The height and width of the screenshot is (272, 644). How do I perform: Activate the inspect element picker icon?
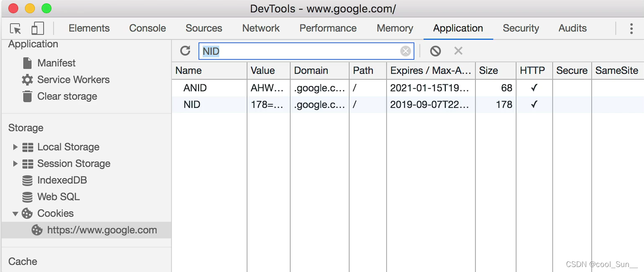tap(16, 29)
